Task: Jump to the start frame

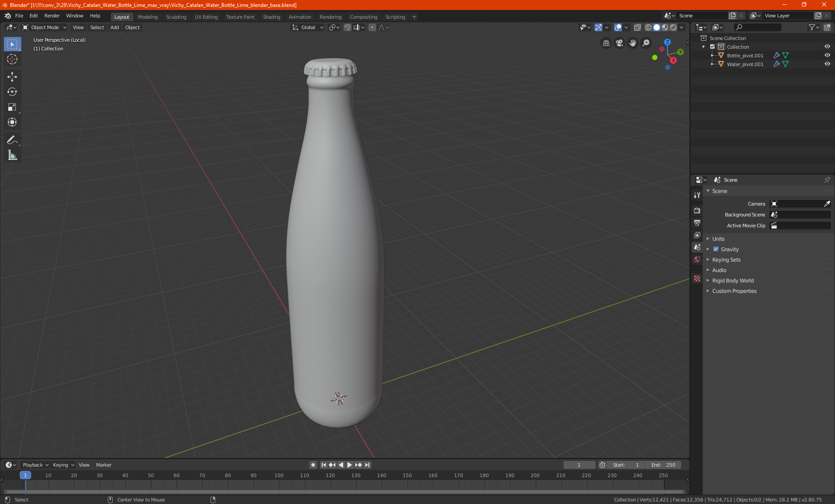Action: coord(324,465)
